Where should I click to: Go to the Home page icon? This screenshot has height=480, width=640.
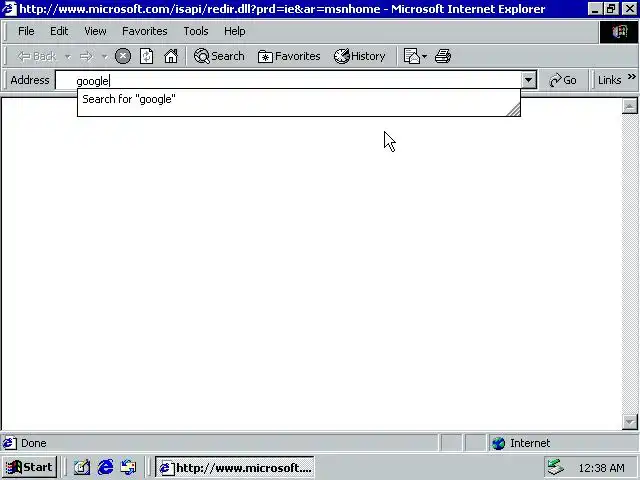pos(171,56)
